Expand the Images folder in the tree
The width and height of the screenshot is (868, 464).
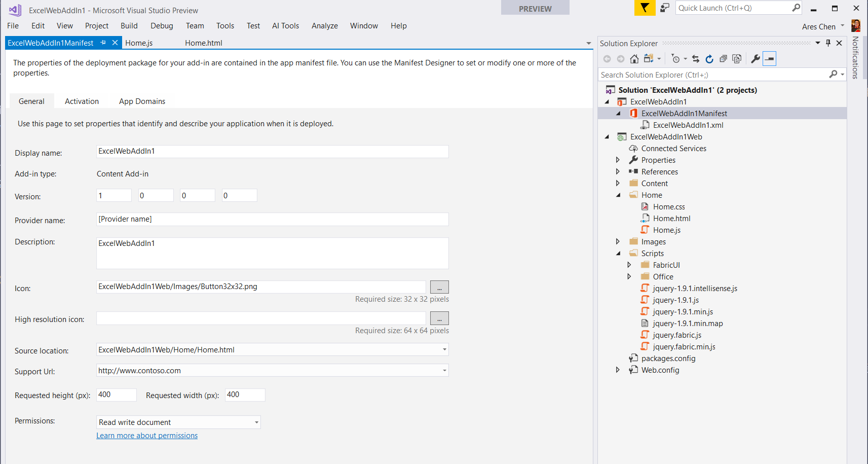pyautogui.click(x=618, y=241)
